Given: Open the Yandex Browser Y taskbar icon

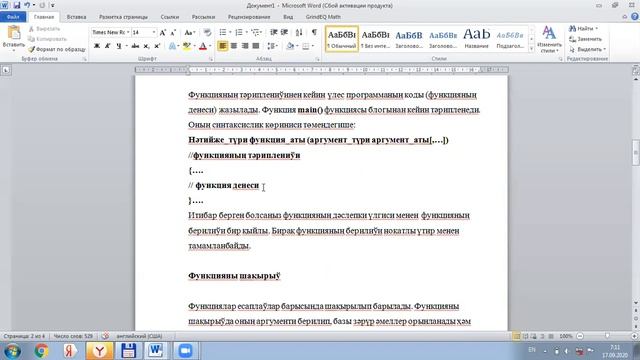Looking at the screenshot, I should point(100,351).
